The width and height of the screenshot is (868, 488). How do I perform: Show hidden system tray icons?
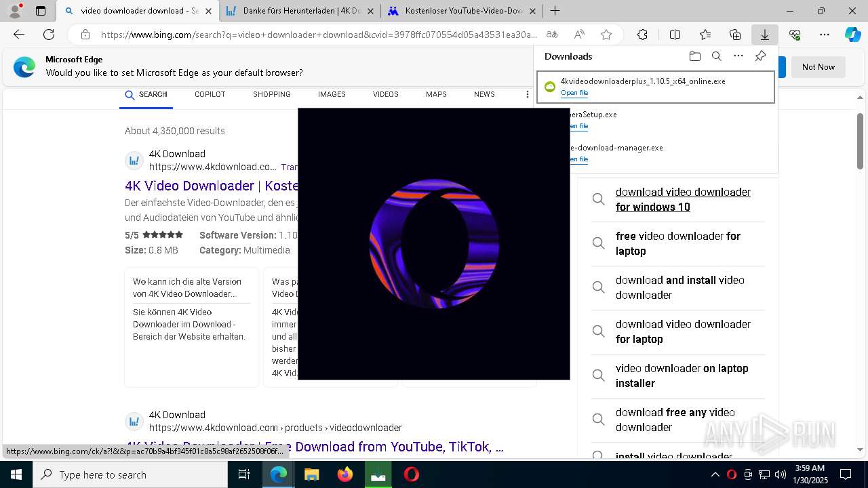click(715, 474)
